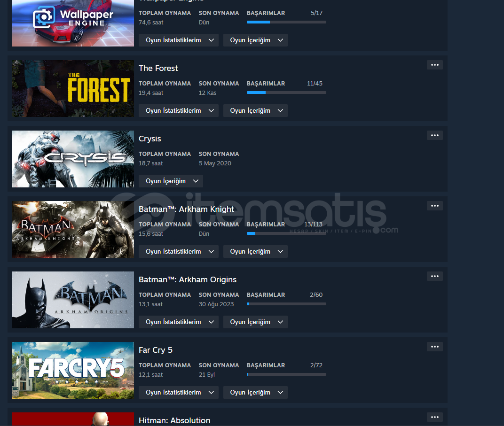
Task: Click the 18,7 saat playtime value
Action: [x=151, y=163]
